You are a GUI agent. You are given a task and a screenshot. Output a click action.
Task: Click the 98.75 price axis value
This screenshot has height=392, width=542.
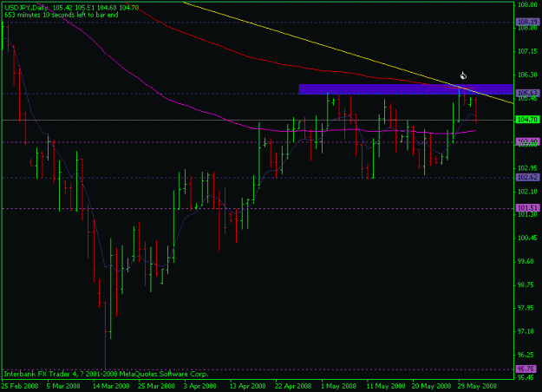pos(527,284)
